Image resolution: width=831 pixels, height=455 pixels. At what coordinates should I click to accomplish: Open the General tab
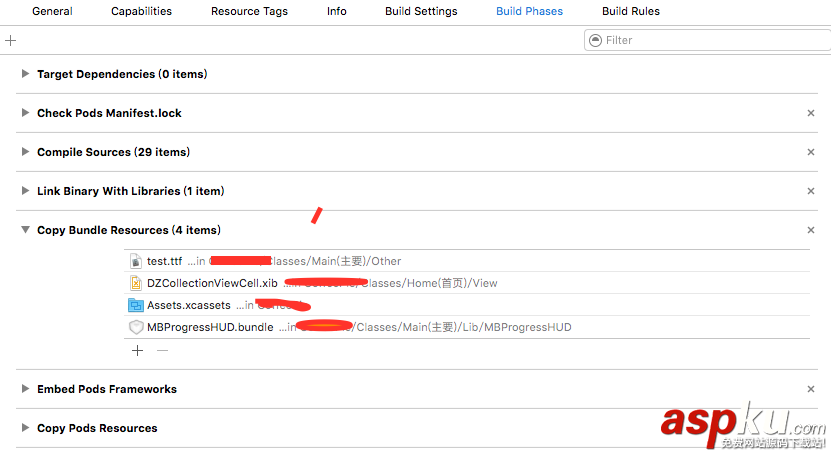[x=52, y=11]
